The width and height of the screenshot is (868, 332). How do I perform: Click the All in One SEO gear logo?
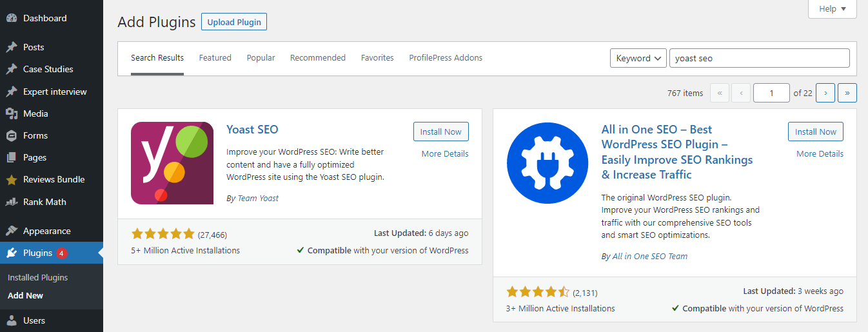pos(548,163)
